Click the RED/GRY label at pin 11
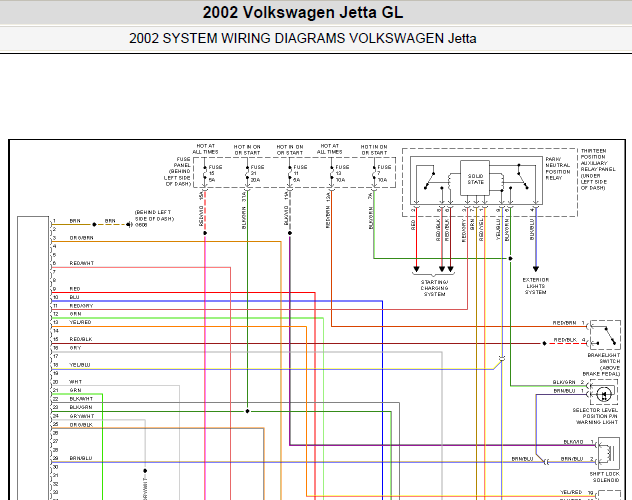The image size is (632, 500). coord(81,305)
